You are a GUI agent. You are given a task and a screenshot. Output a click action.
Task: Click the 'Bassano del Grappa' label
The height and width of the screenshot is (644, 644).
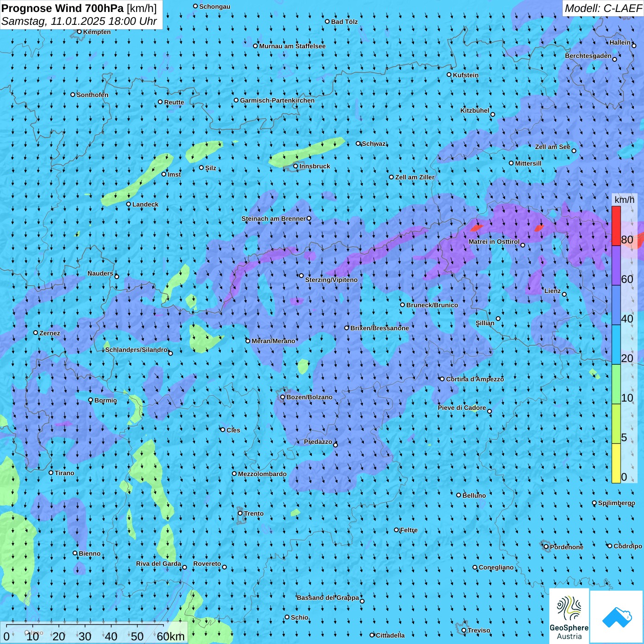tap(328, 598)
